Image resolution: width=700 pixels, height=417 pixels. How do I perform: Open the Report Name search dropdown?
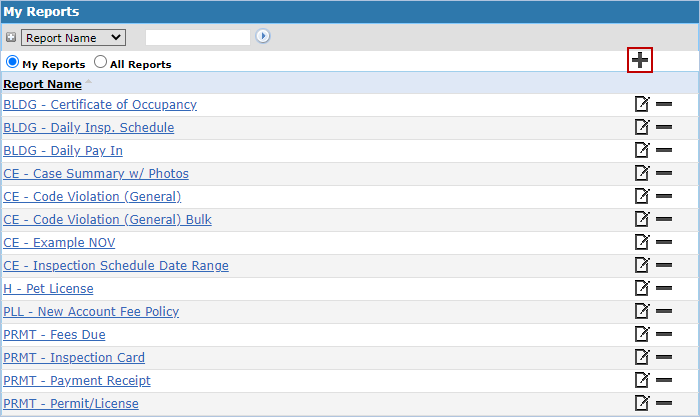(x=73, y=37)
